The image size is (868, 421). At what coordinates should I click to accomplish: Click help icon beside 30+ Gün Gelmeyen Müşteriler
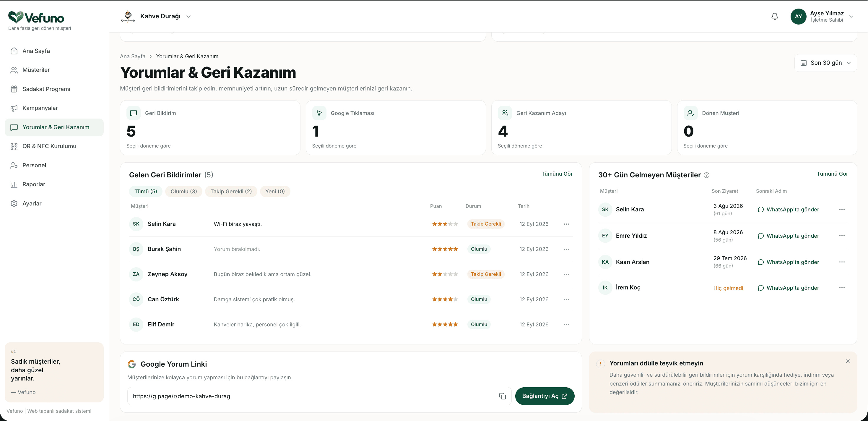707,175
